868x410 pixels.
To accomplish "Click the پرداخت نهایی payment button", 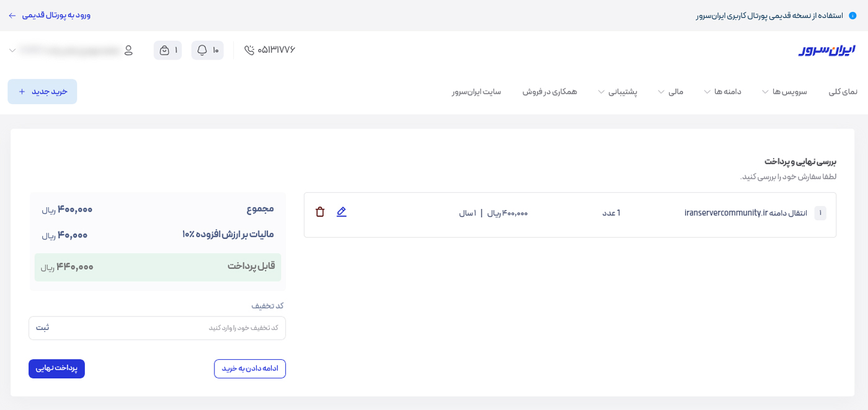I will 56,368.
